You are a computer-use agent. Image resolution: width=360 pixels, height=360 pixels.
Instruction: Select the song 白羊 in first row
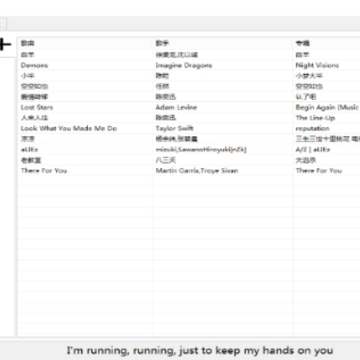(27, 55)
